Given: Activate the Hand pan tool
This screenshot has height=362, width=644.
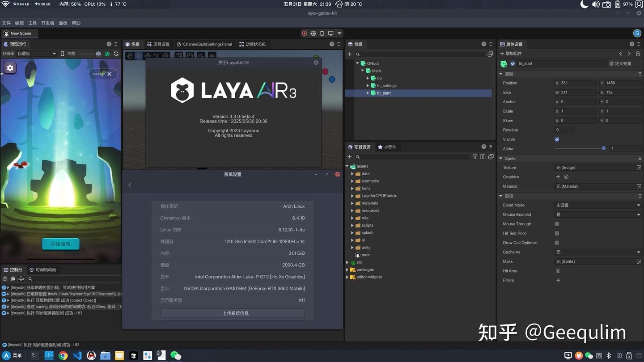Looking at the screenshot, I should 130,55.
